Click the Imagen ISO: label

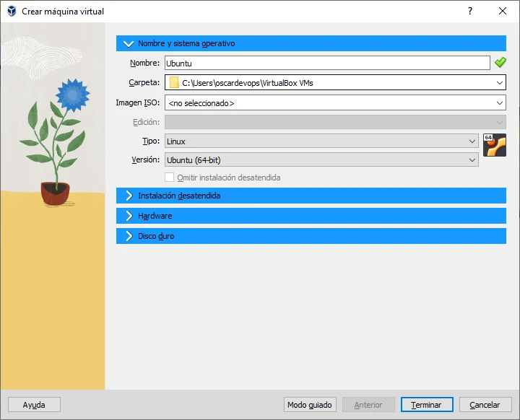(138, 102)
